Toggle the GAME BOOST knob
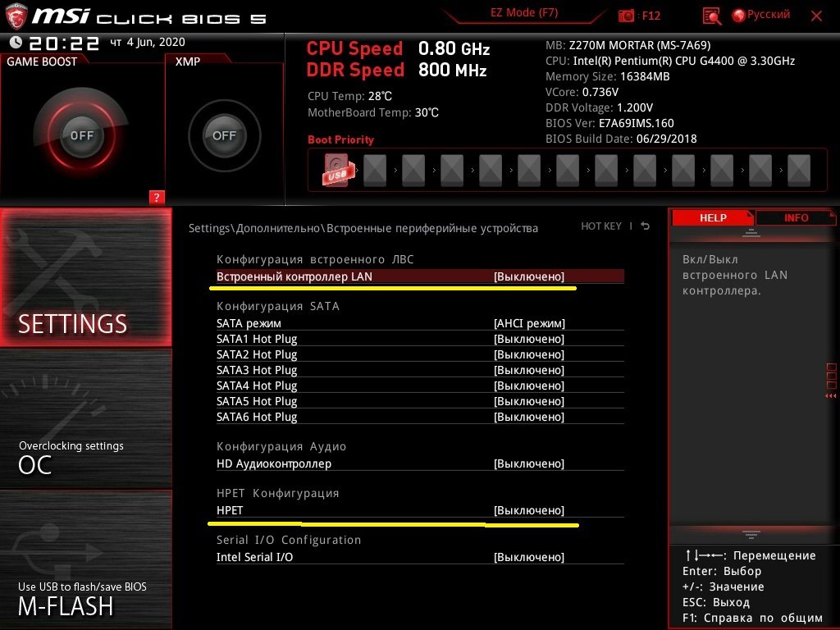The height and width of the screenshot is (630, 840). [81, 135]
